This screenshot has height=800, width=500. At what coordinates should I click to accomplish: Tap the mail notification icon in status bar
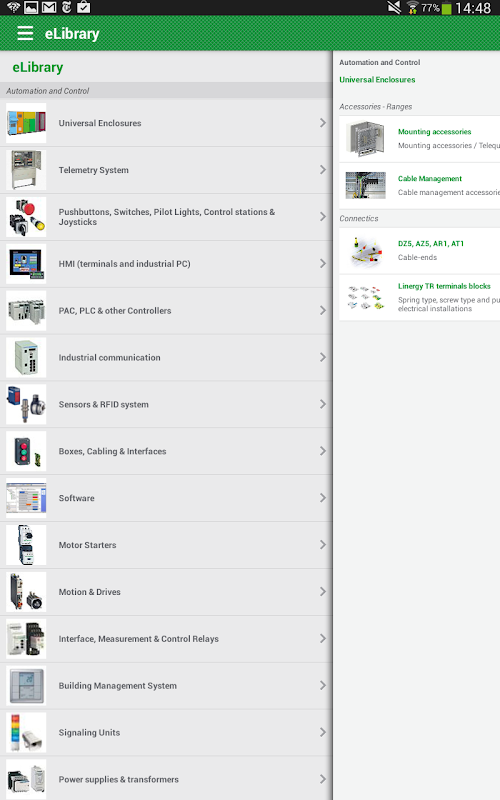click(x=49, y=7)
